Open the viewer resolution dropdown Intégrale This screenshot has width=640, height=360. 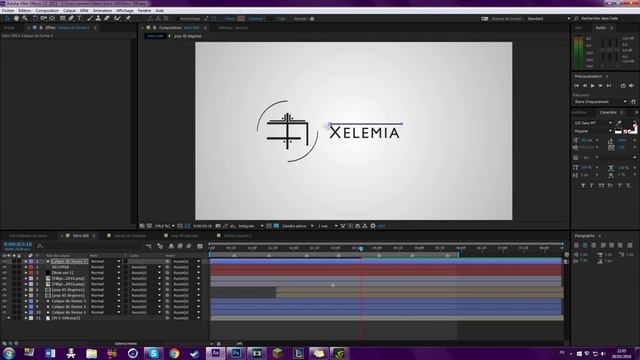(251, 226)
